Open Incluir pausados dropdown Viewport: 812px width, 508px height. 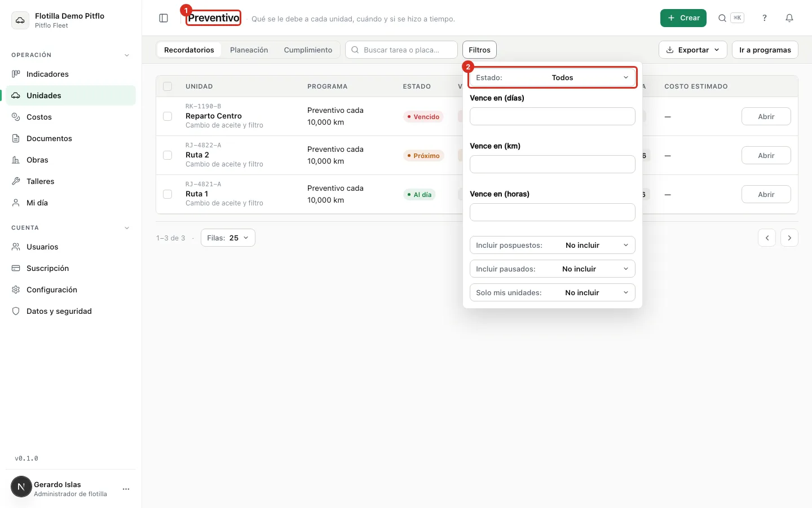coord(553,269)
